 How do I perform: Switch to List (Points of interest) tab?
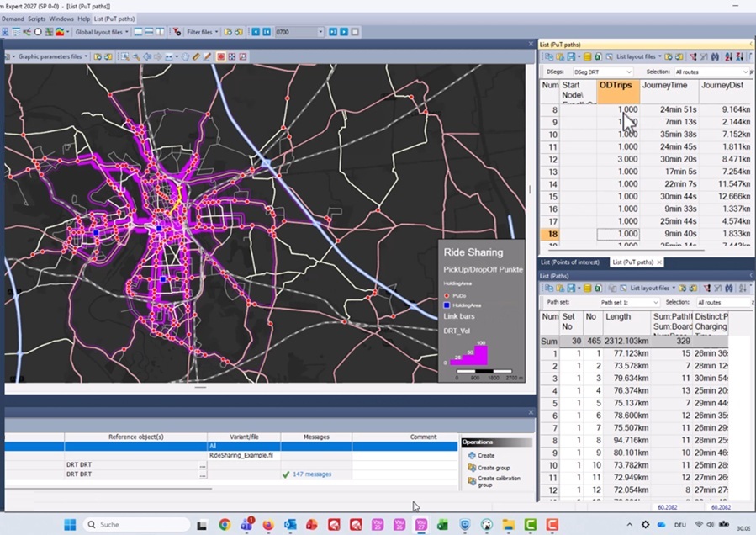pos(570,262)
